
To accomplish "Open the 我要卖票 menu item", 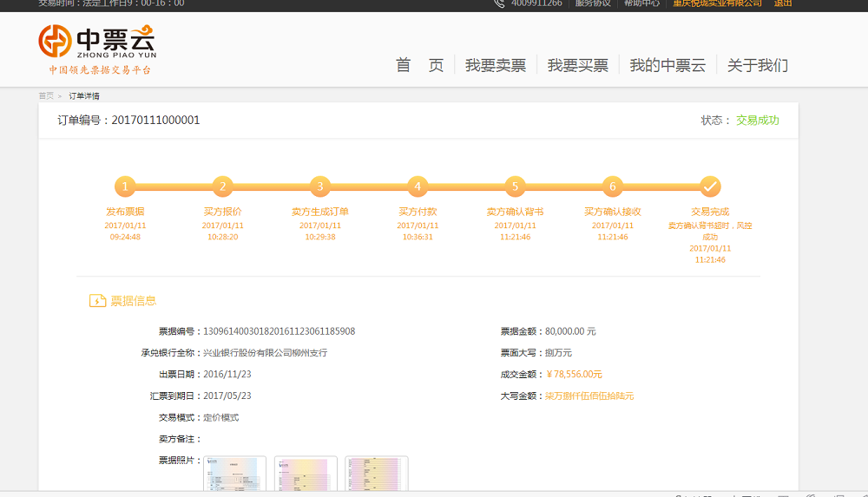I will tap(496, 65).
